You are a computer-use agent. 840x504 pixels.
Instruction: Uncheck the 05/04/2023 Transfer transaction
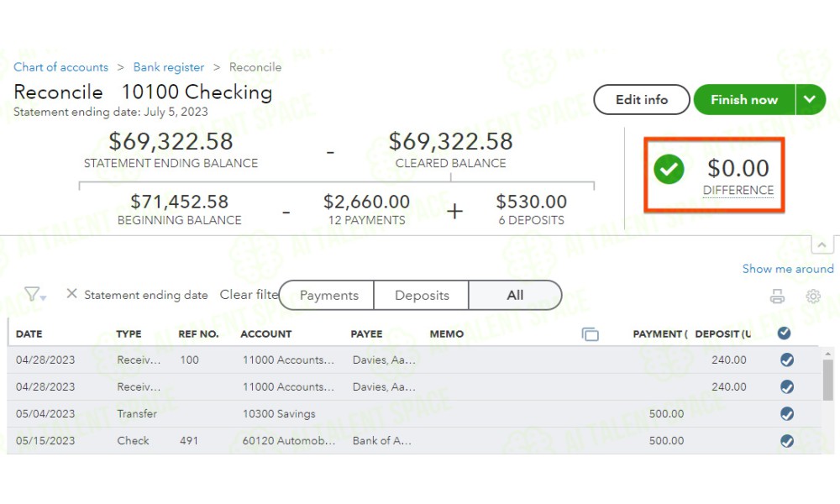pos(787,414)
